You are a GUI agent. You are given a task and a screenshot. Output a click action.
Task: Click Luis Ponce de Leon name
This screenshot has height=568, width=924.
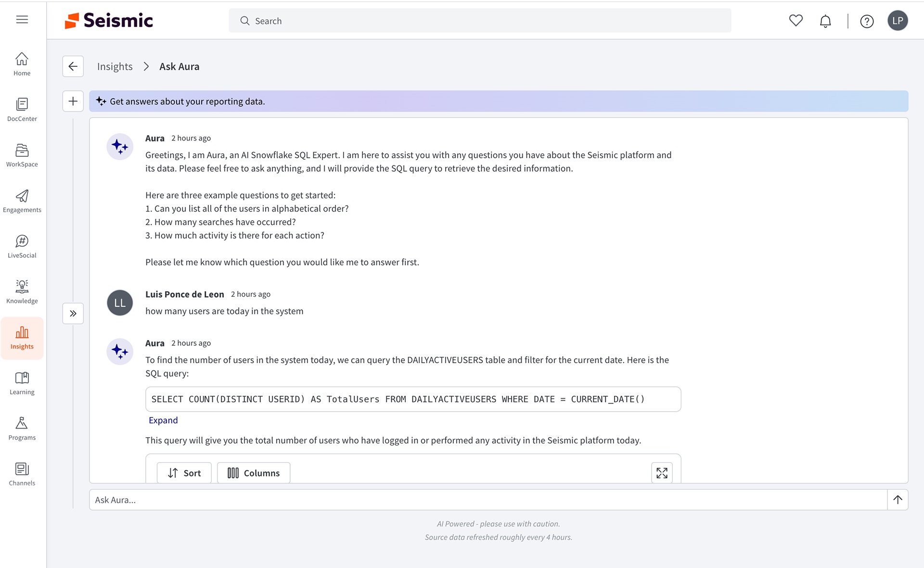(x=185, y=294)
